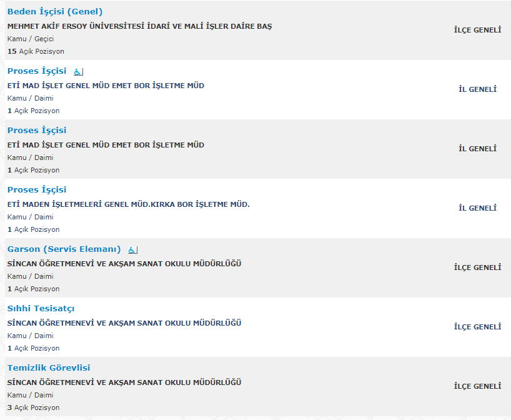Click İLÇE GENELİ label of Temizlik Görevlisi row

coord(477,386)
